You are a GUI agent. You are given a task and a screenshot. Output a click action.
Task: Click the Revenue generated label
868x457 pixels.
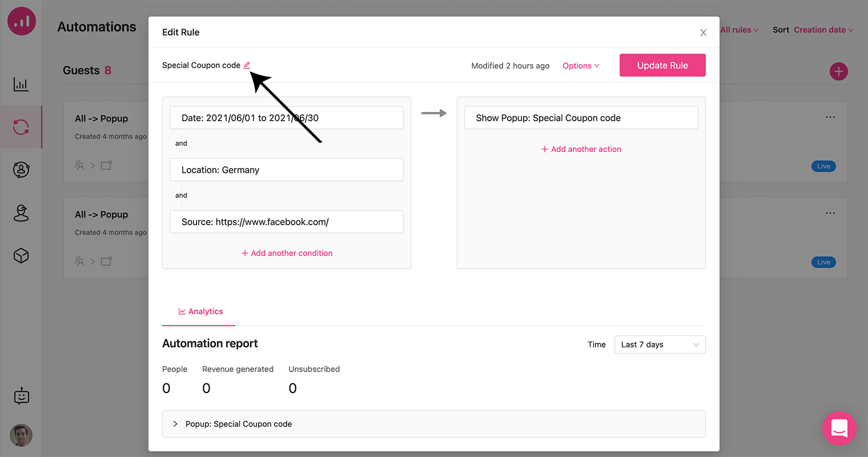(x=238, y=369)
